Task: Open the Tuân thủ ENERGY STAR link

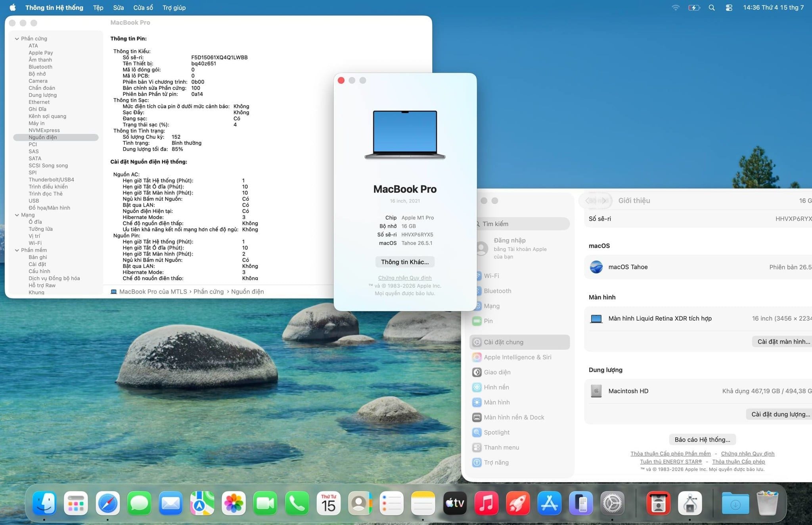Action: click(671, 462)
